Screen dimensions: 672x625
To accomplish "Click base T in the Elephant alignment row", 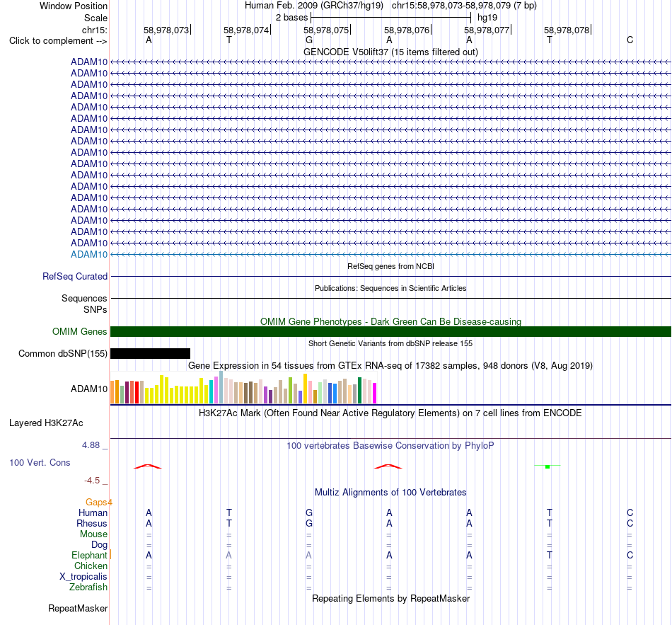I will coord(550,555).
